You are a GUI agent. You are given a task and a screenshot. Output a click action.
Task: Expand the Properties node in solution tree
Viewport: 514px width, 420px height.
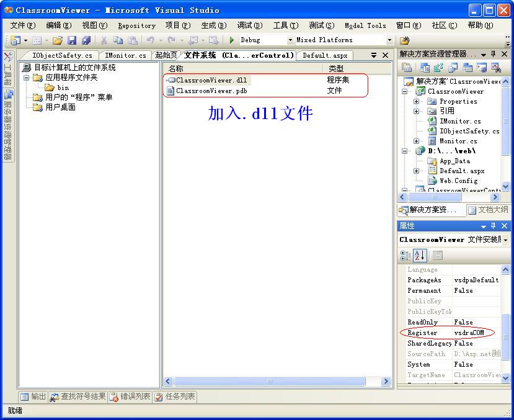[x=416, y=101]
